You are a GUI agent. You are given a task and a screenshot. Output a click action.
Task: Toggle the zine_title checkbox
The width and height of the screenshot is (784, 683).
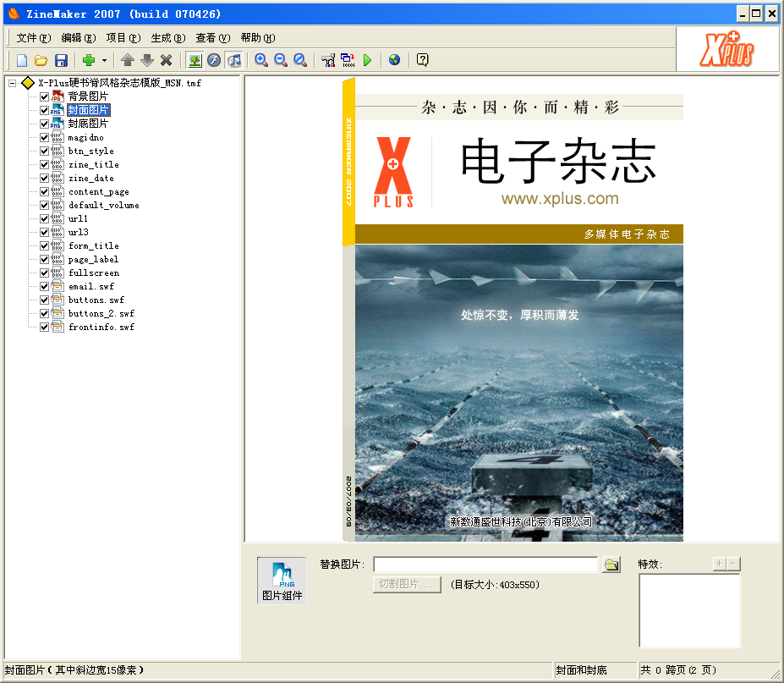click(45, 165)
